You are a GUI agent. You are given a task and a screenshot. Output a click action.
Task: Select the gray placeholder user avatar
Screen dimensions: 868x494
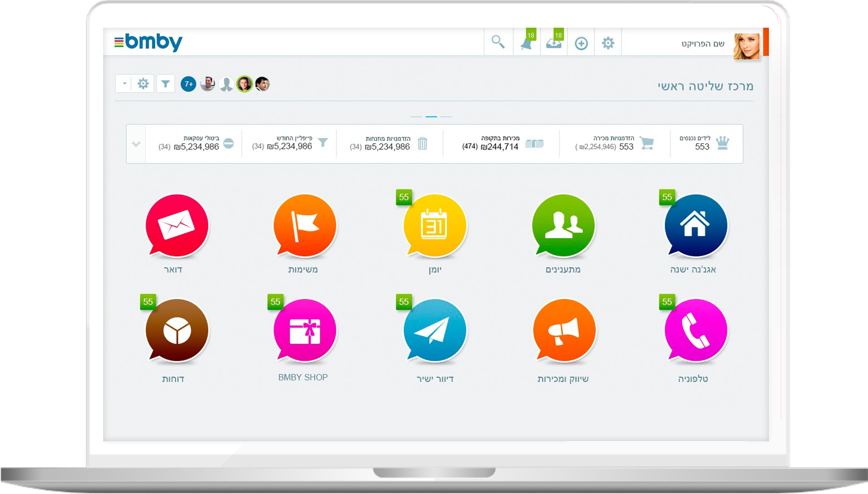[226, 84]
